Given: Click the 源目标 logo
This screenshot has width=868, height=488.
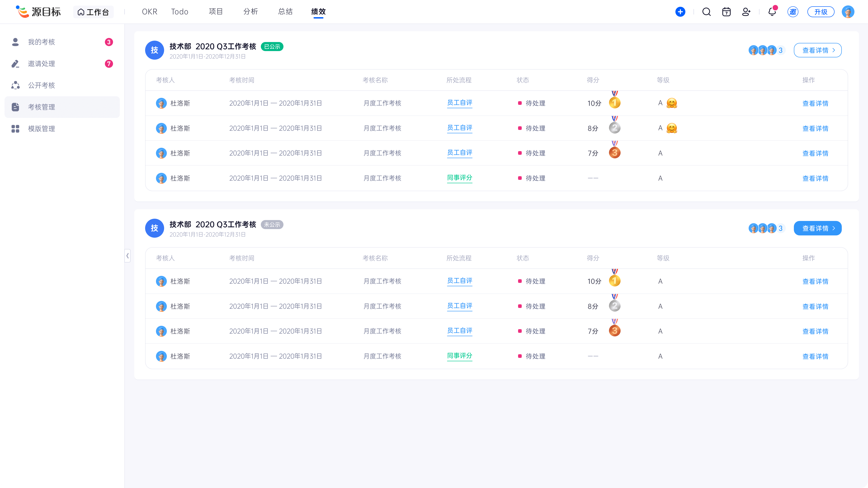Looking at the screenshot, I should pos(38,12).
